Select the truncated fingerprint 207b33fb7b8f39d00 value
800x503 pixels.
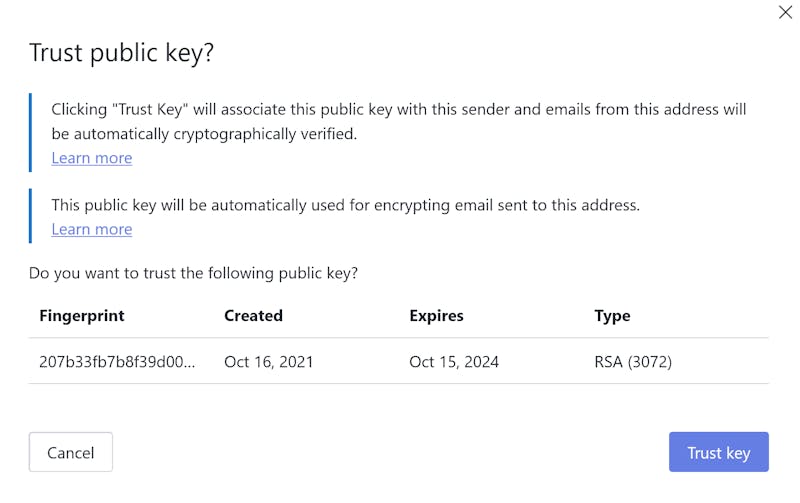point(117,362)
